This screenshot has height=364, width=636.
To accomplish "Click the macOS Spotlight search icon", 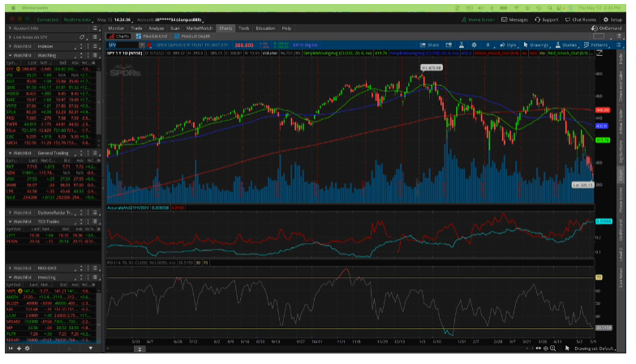I will [x=550, y=8].
